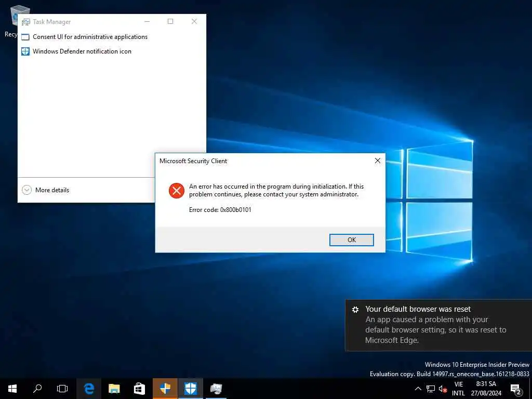Open File Explorer from the taskbar
Viewport: 532px width, 399px height.
pos(114,389)
